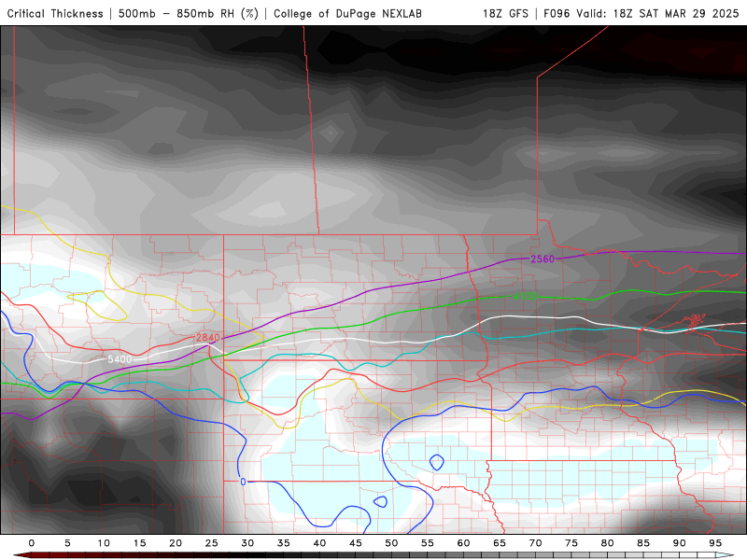Click the colorbar tick label '20'
747x560 pixels.
coord(176,543)
